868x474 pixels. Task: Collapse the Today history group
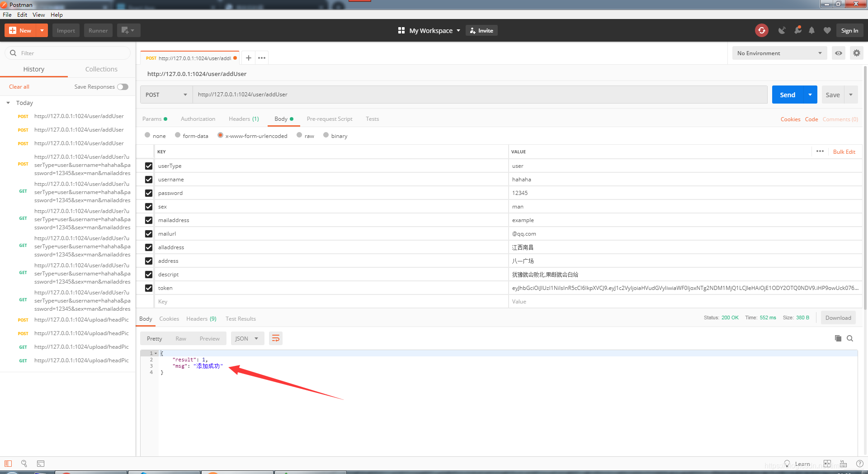(x=8, y=103)
